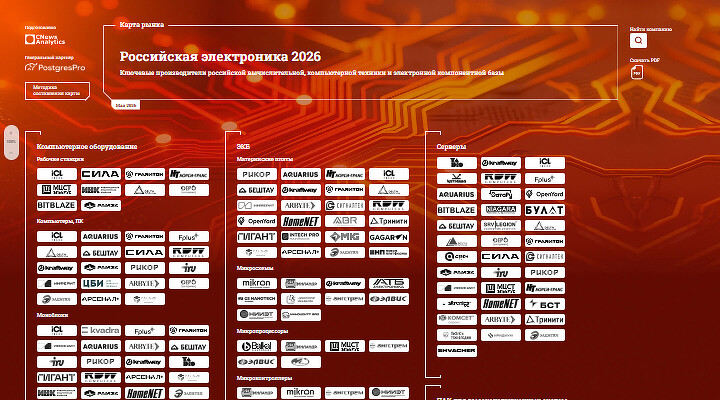
Task: Select НИИЭТ logo under Микросхемы
Action: click(x=257, y=315)
